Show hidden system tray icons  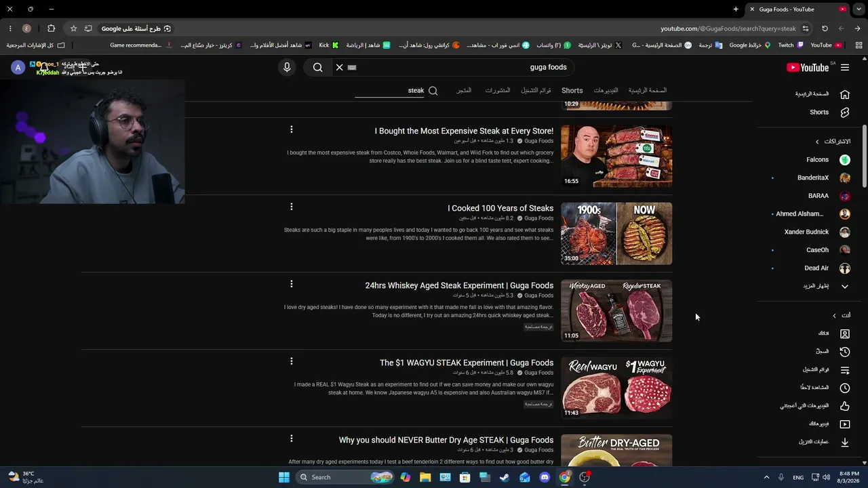766,477
